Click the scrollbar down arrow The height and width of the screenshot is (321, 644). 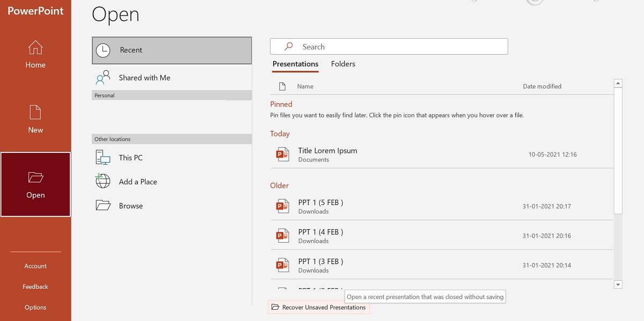(x=618, y=284)
